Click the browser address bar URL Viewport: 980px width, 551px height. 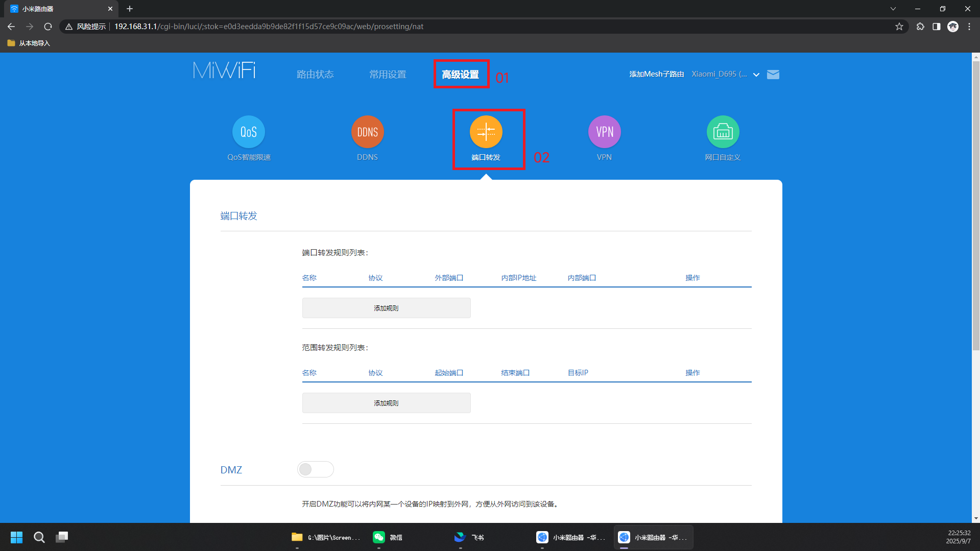(x=269, y=27)
